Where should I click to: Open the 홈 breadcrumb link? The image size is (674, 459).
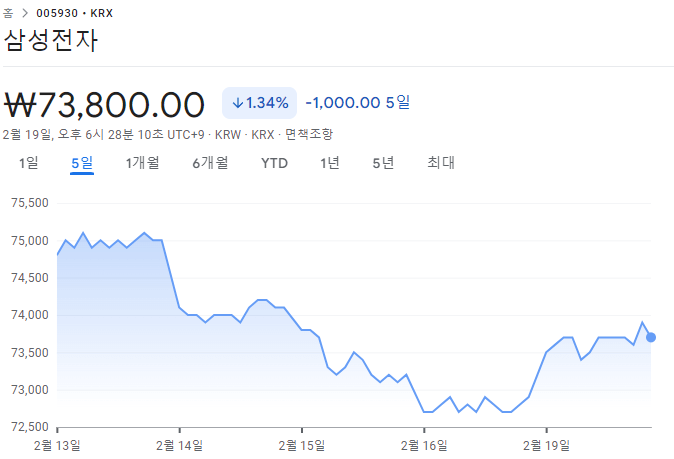(8, 13)
